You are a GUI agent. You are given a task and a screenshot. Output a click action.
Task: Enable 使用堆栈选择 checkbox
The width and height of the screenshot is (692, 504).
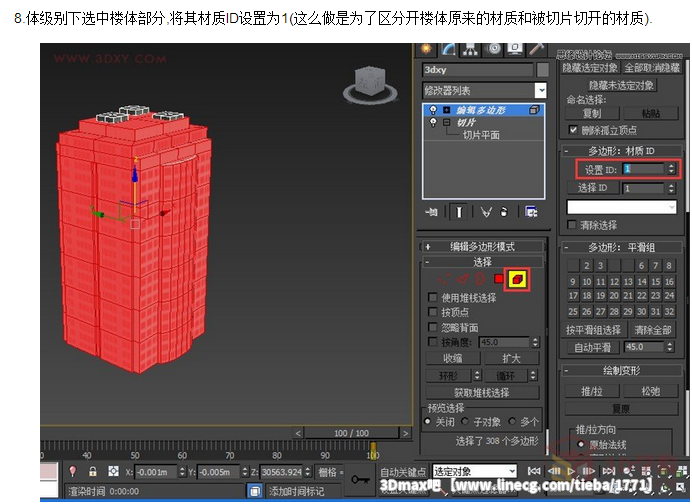(433, 297)
